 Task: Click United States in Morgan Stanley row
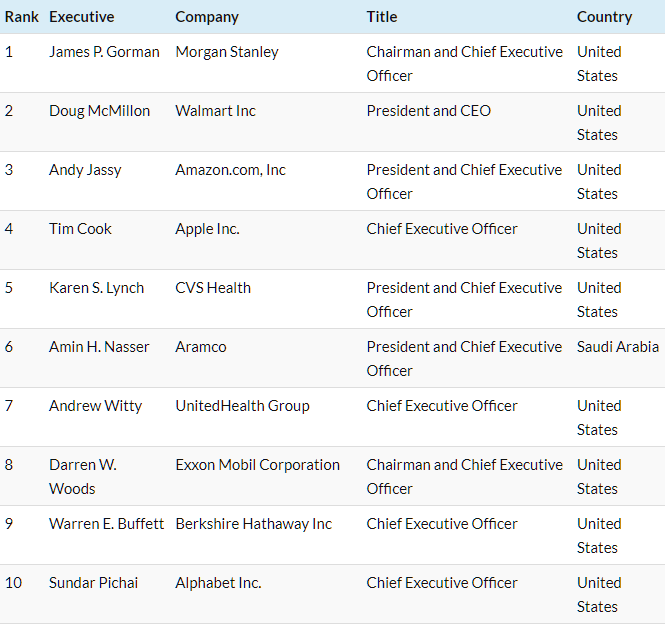tap(599, 64)
